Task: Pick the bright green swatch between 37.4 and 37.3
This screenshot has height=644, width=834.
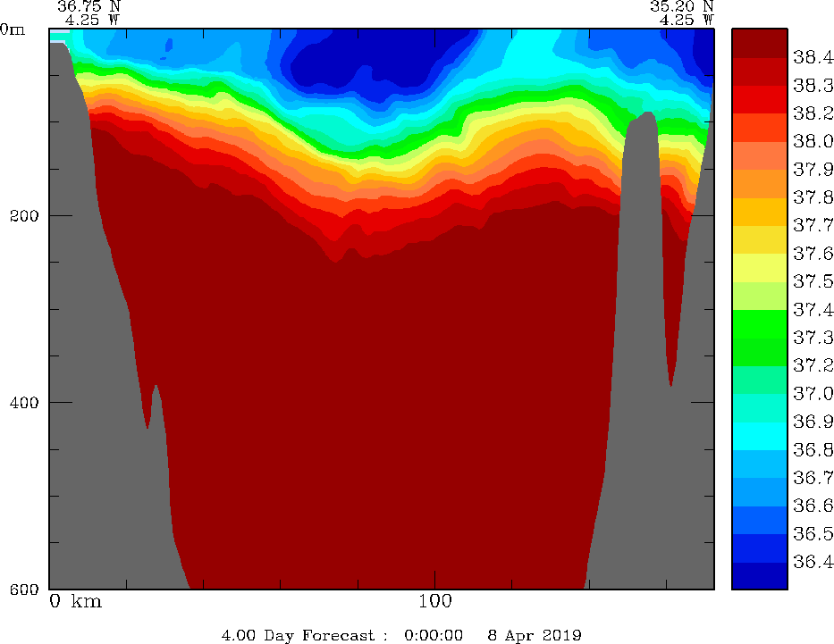Action: [x=760, y=324]
